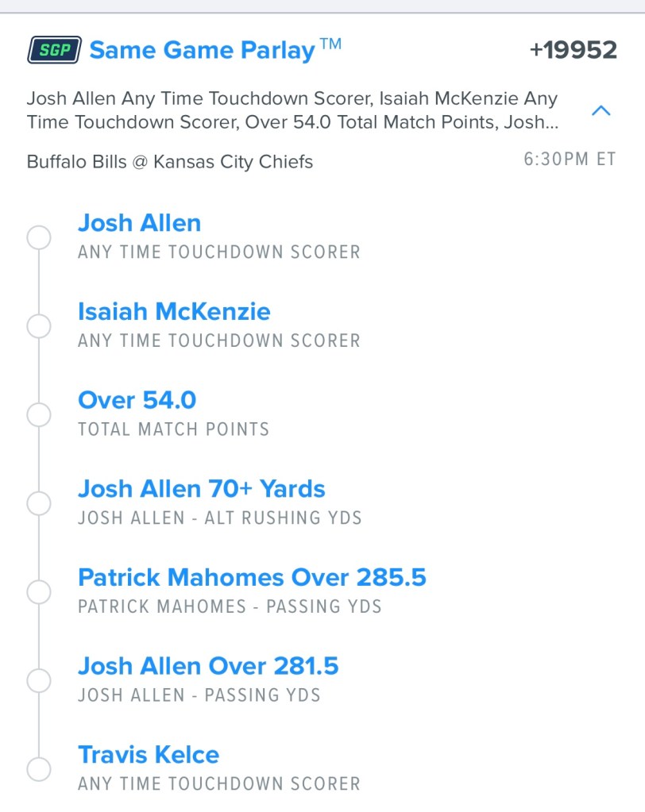Tap the +19952 parlay odds

click(573, 51)
